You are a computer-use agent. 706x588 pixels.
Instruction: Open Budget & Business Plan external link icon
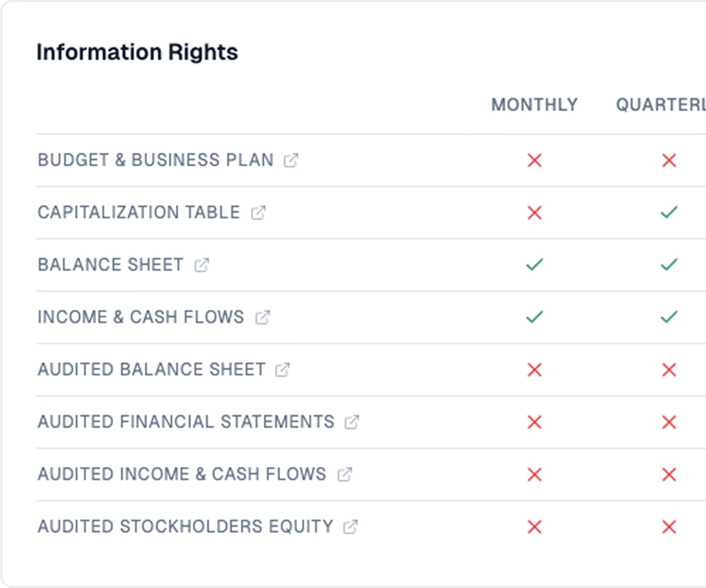[x=291, y=160]
